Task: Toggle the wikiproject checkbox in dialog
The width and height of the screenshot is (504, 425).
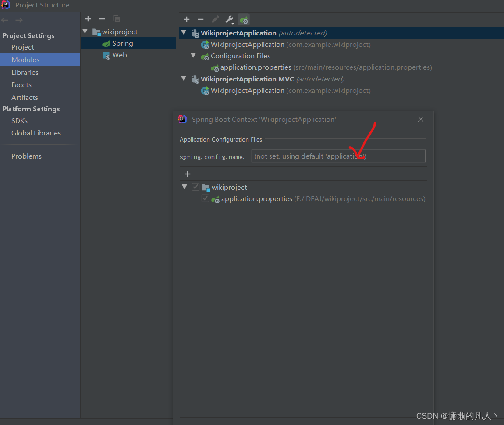Action: click(x=195, y=187)
